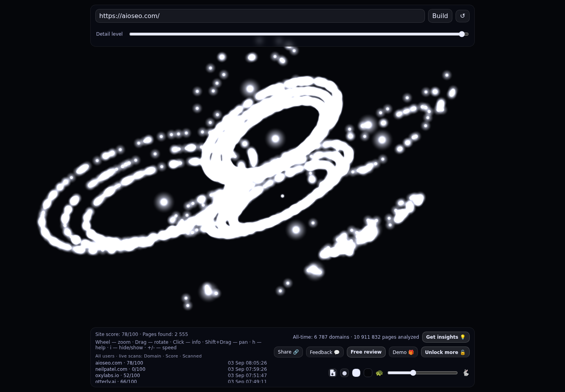Click the Free review button
Viewport: 565px width, 392px height.
(366, 352)
